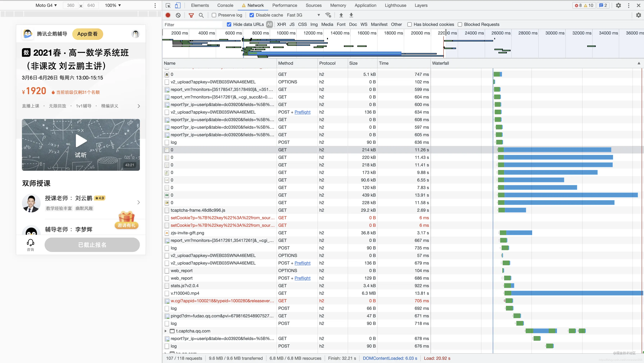Toggle the filter funnel icon
This screenshot has width=644, height=363.
(x=191, y=15)
